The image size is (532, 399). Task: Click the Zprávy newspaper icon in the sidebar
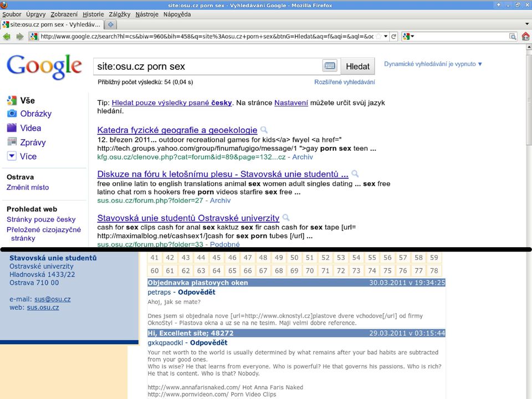click(12, 141)
